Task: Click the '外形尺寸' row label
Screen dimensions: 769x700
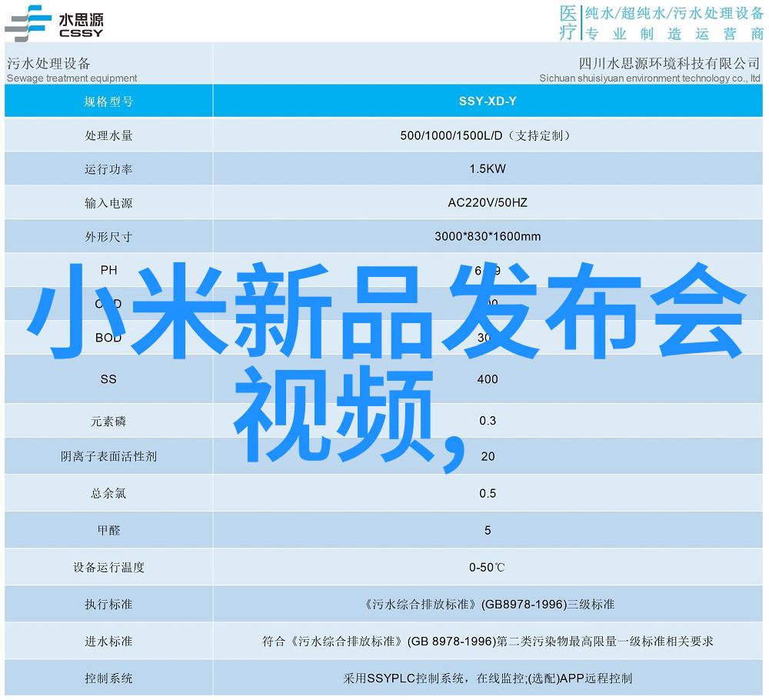Action: pos(108,237)
